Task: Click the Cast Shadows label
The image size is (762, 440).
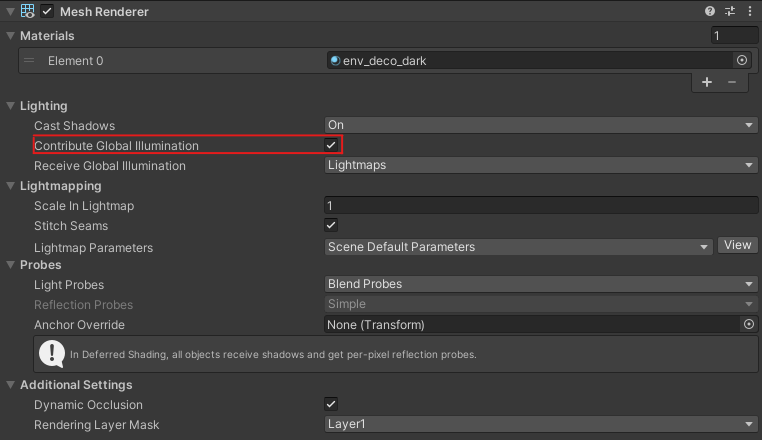Action: pos(74,125)
